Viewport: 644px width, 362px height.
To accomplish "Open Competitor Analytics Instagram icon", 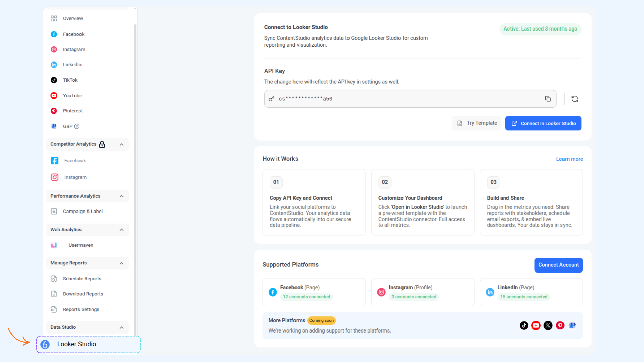I will click(54, 177).
